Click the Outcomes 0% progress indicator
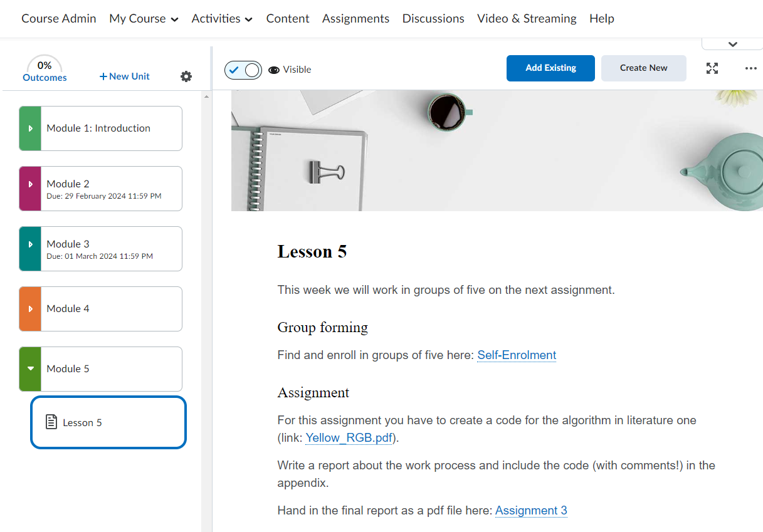The image size is (763, 532). click(x=45, y=70)
